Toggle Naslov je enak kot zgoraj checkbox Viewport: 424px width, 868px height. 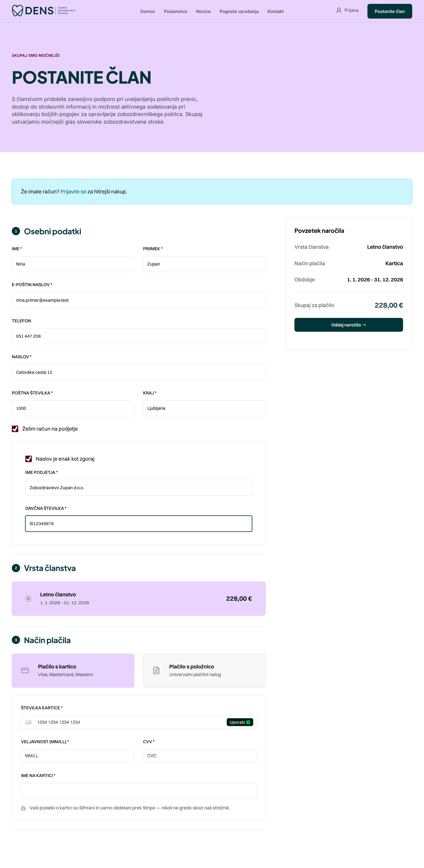29,459
